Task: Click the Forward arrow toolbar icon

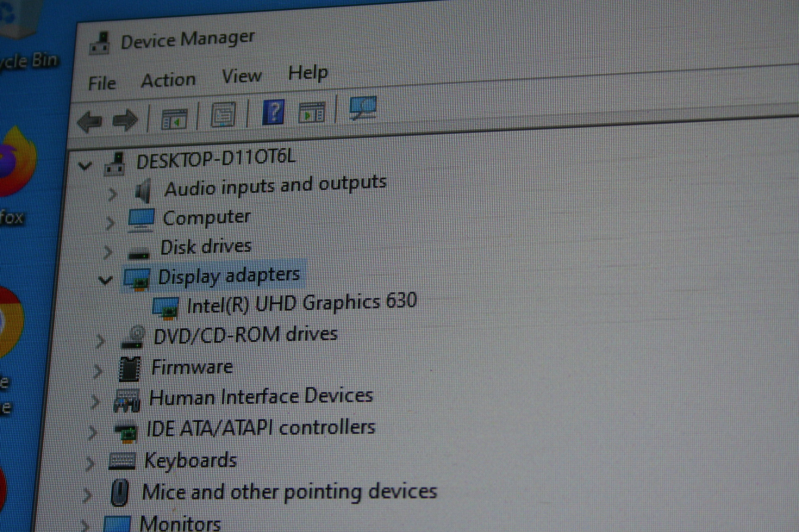Action: 125,120
